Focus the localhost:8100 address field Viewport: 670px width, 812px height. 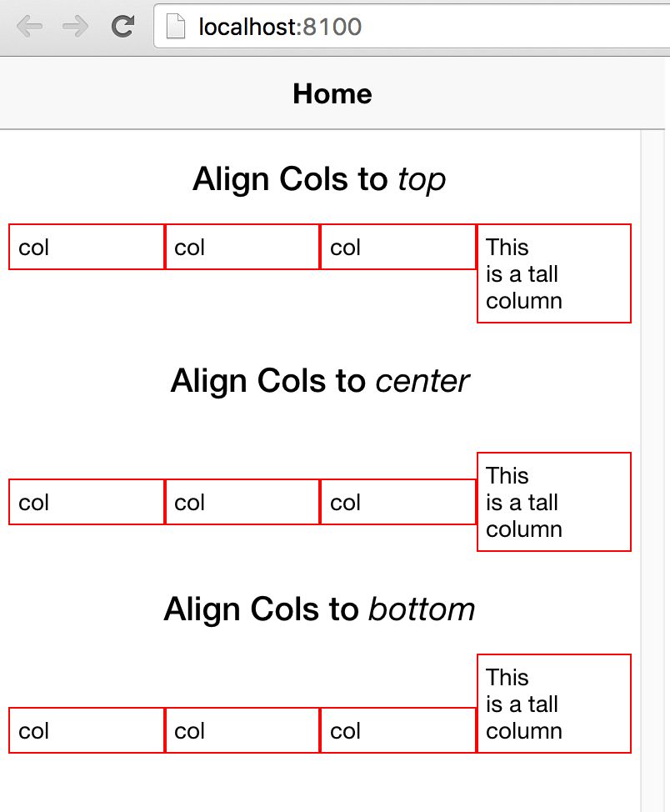pyautogui.click(x=412, y=27)
